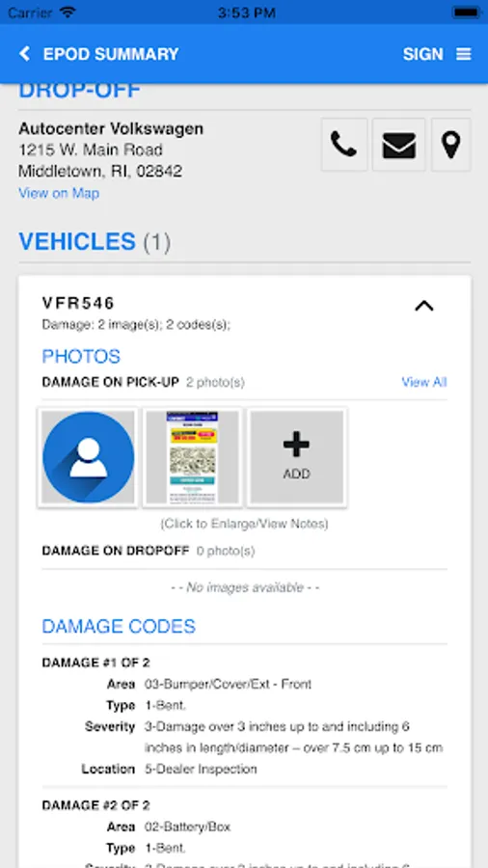
Task: Email the drop-off contact via envelope icon
Action: [x=399, y=145]
